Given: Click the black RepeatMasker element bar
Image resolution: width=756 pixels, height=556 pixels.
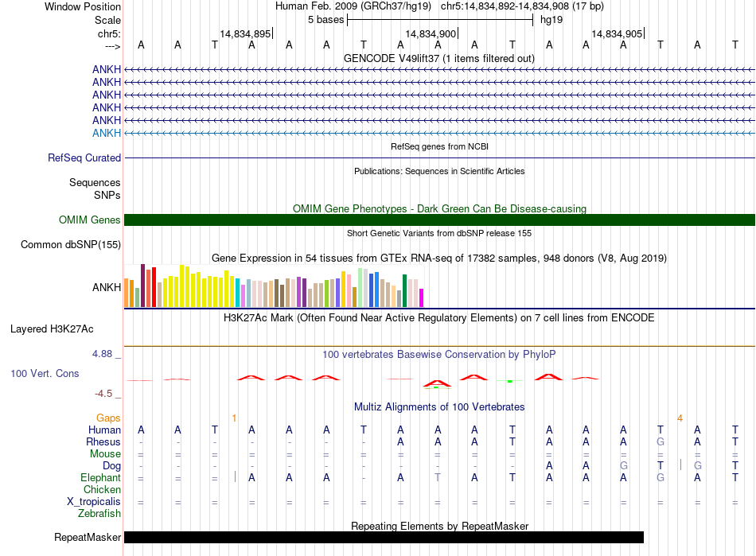Looking at the screenshot, I should point(384,538).
